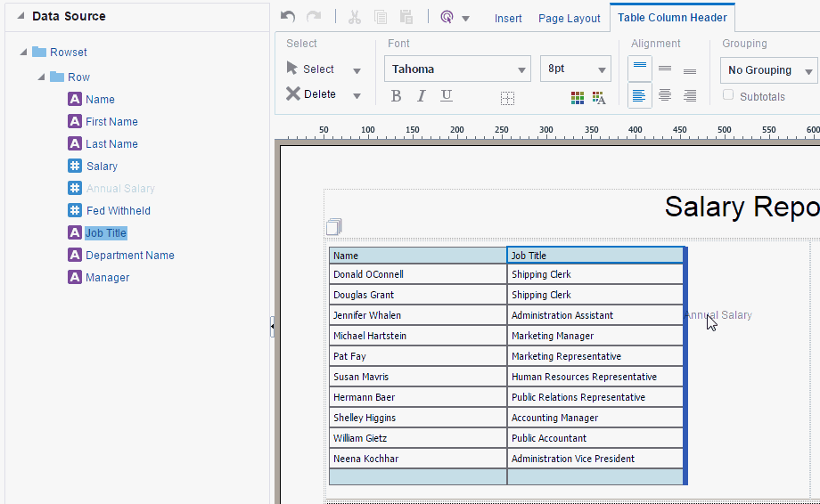Select top vertical alignment
This screenshot has height=504, width=820.
pyautogui.click(x=640, y=69)
